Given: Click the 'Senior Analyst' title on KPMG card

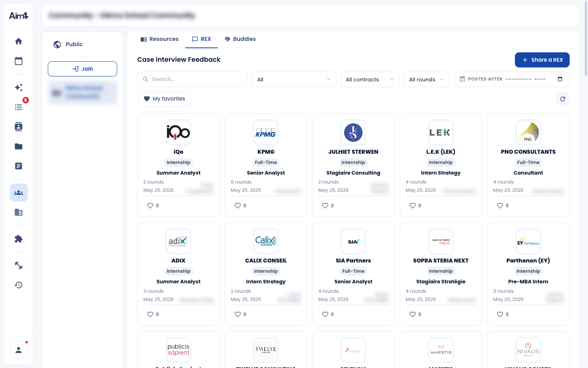Looking at the screenshot, I should [x=266, y=173].
